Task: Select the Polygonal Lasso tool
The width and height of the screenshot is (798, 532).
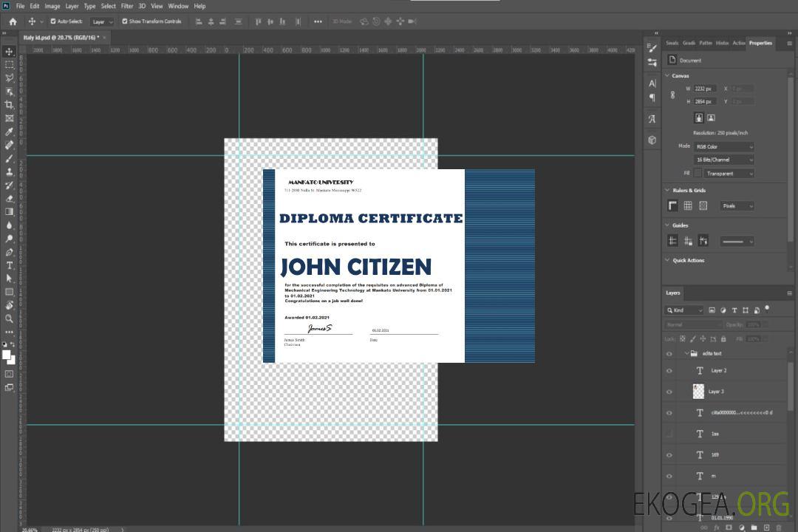Action: point(9,78)
